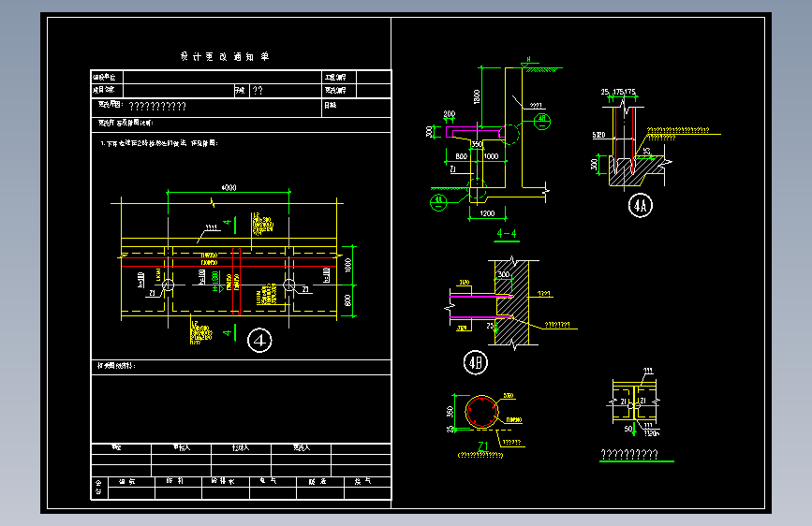Click the green circled 4B callout in section
The image size is (812, 526).
click(541, 122)
